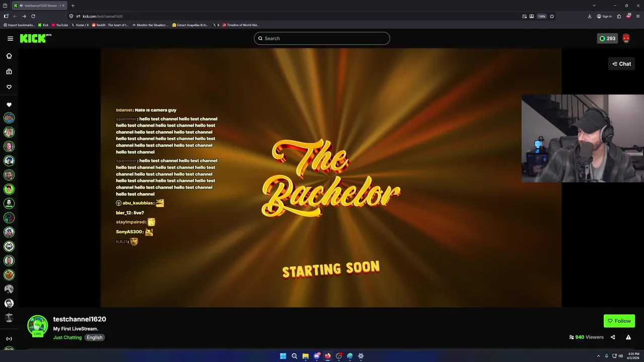This screenshot has height=362, width=644.
Task: Open the Home / X bookmark
Action: coord(80,25)
